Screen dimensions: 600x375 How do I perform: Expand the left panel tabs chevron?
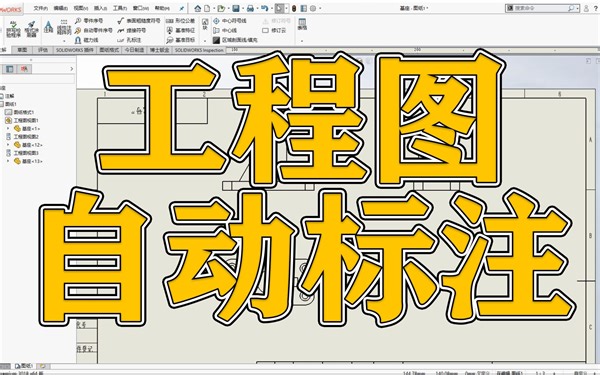click(72, 69)
